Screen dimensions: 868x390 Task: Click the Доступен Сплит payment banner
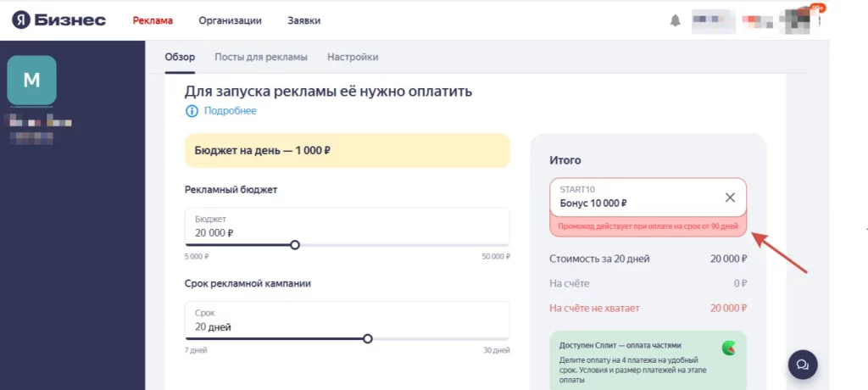[x=648, y=361]
